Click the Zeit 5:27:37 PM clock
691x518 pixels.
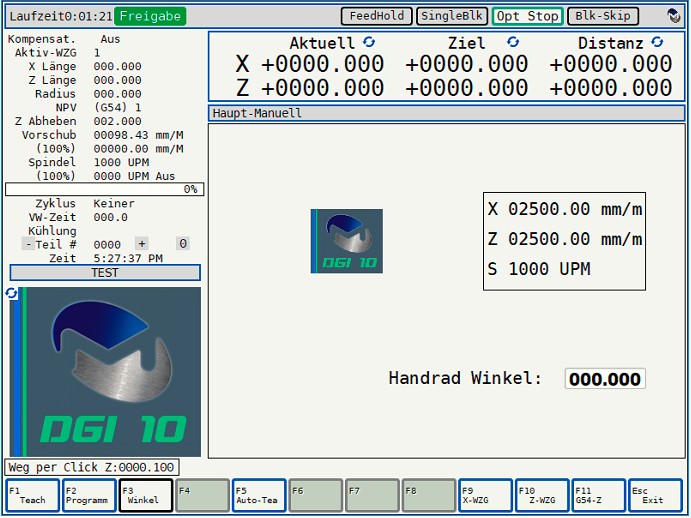pyautogui.click(x=128, y=258)
